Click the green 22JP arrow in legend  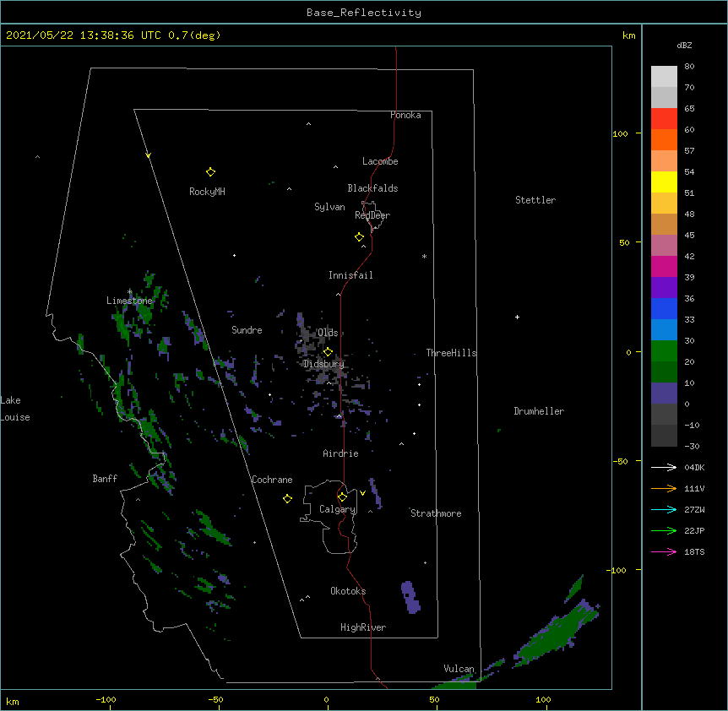[664, 530]
